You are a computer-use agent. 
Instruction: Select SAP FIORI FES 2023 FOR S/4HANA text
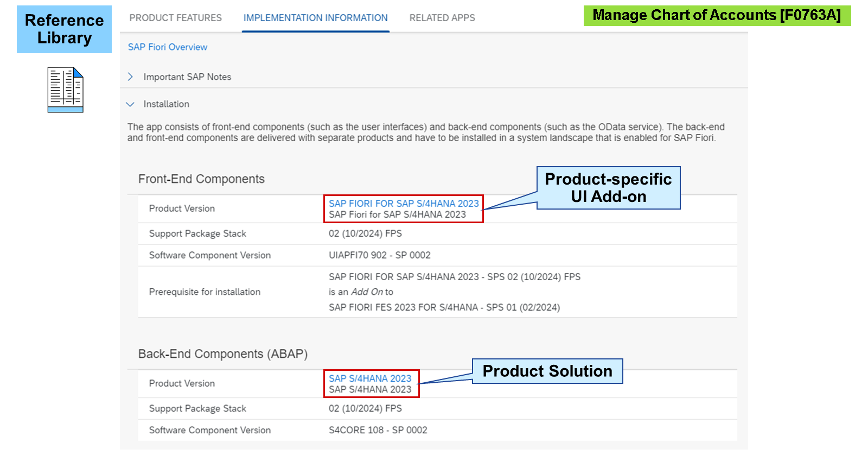tap(444, 307)
